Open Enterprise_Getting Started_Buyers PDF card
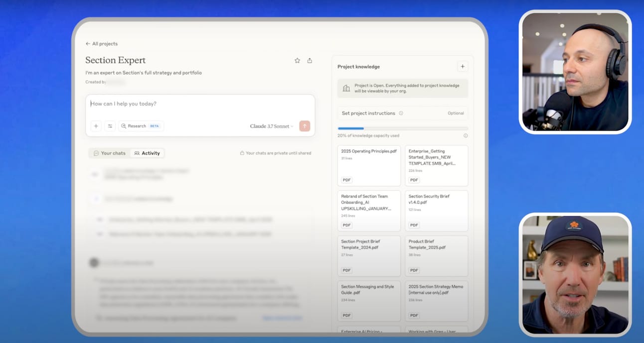The width and height of the screenshot is (644, 343). pos(436,166)
